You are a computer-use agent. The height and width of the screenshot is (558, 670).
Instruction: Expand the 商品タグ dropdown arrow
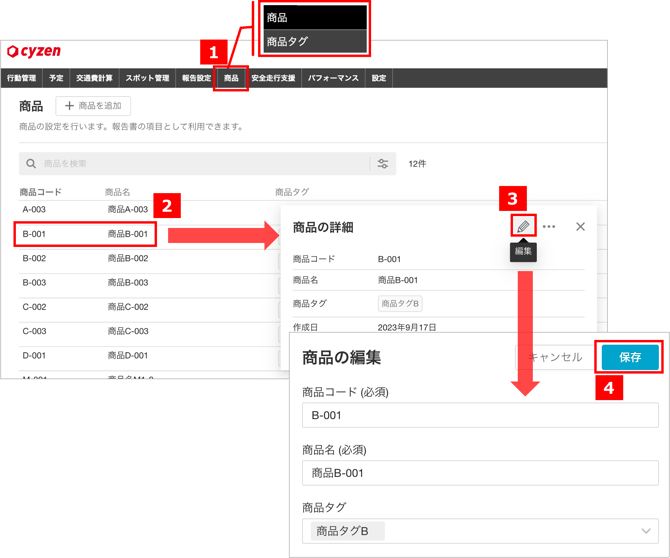(645, 531)
